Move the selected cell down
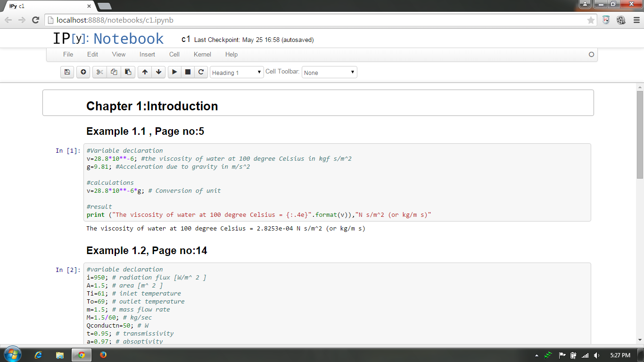The image size is (644, 362). (x=159, y=72)
